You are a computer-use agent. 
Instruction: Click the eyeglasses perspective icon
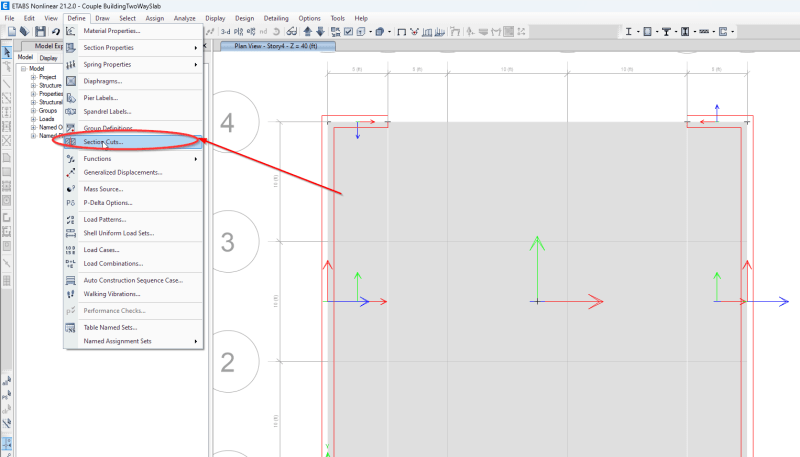(291, 32)
